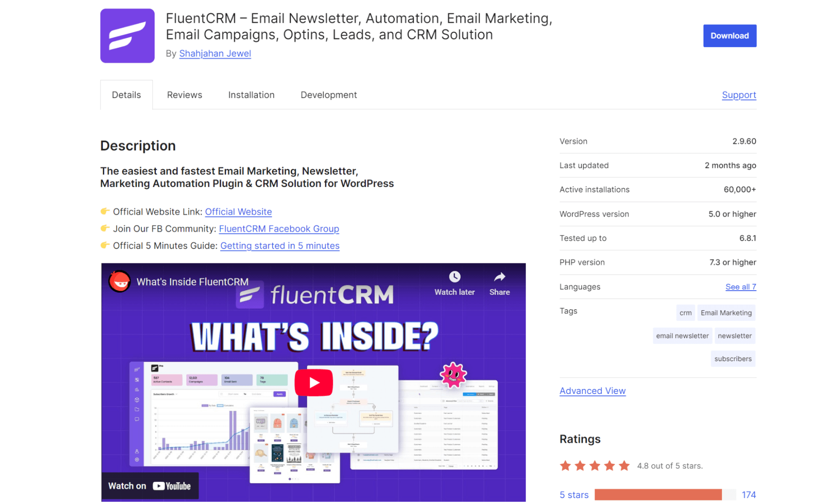Screen dimensions: 840x504
Task: Click the Watch later clock icon
Action: [x=454, y=277]
